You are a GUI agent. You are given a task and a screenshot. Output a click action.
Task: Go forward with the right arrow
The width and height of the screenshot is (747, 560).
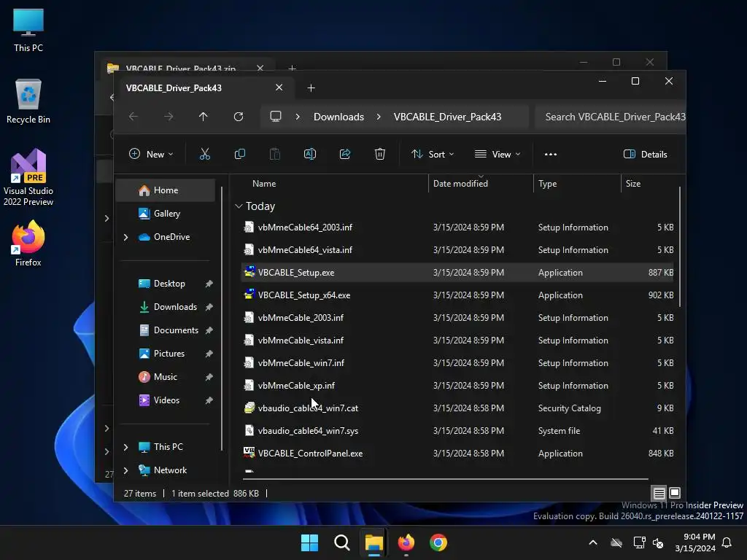coord(169,117)
